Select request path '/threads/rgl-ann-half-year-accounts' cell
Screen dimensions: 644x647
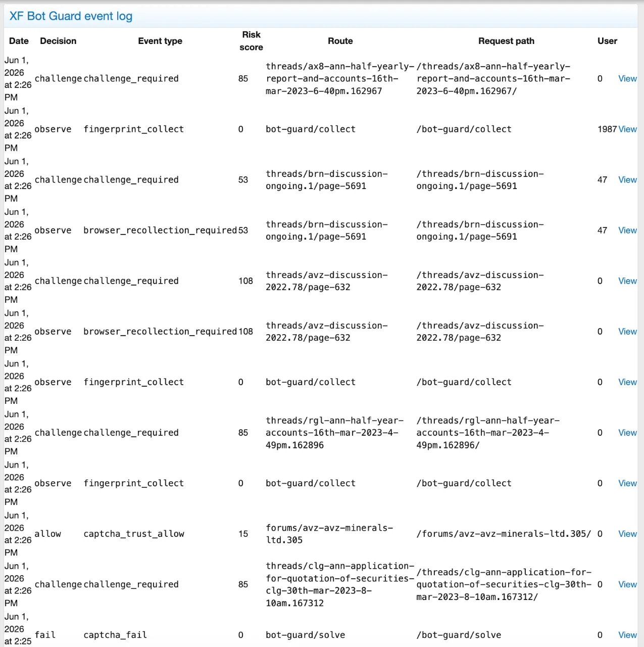[488, 432]
